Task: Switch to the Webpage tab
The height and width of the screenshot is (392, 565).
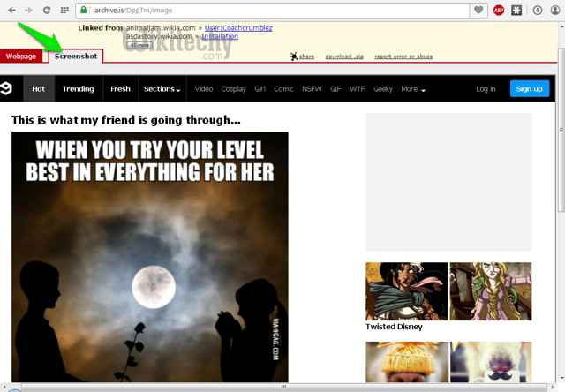Action: [x=21, y=57]
